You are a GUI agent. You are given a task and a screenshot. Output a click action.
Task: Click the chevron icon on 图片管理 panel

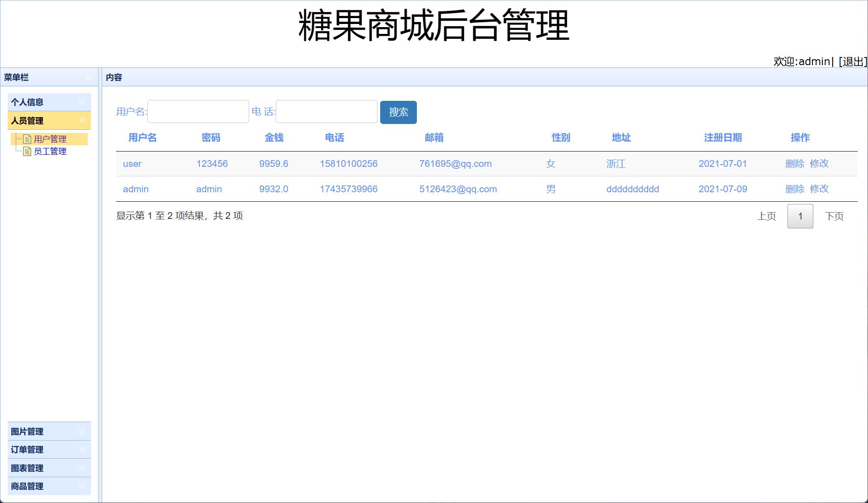pyautogui.click(x=82, y=431)
